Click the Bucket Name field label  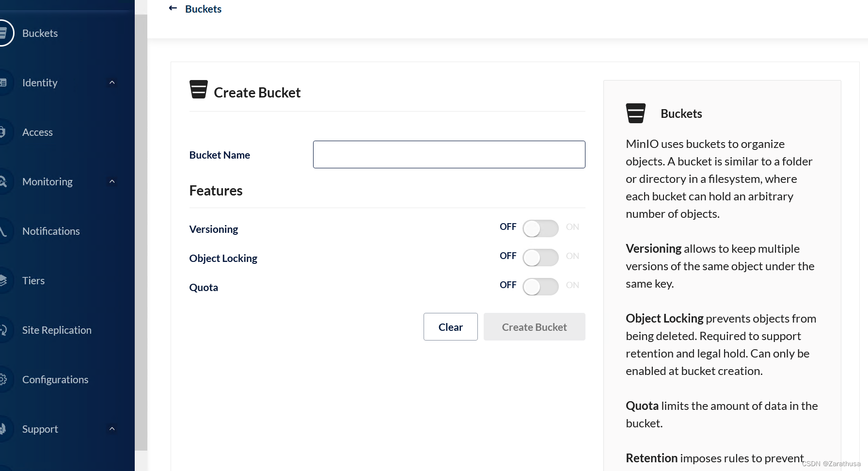(x=220, y=155)
